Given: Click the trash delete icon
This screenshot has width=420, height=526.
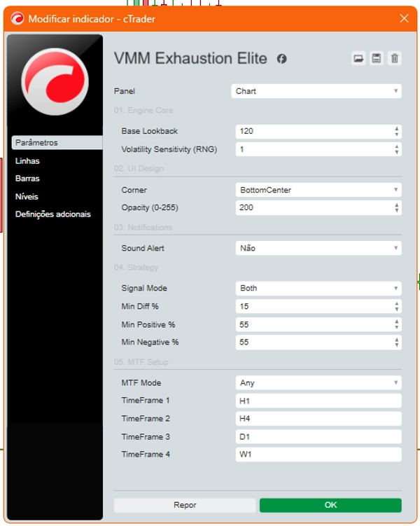Looking at the screenshot, I should pyautogui.click(x=395, y=58).
